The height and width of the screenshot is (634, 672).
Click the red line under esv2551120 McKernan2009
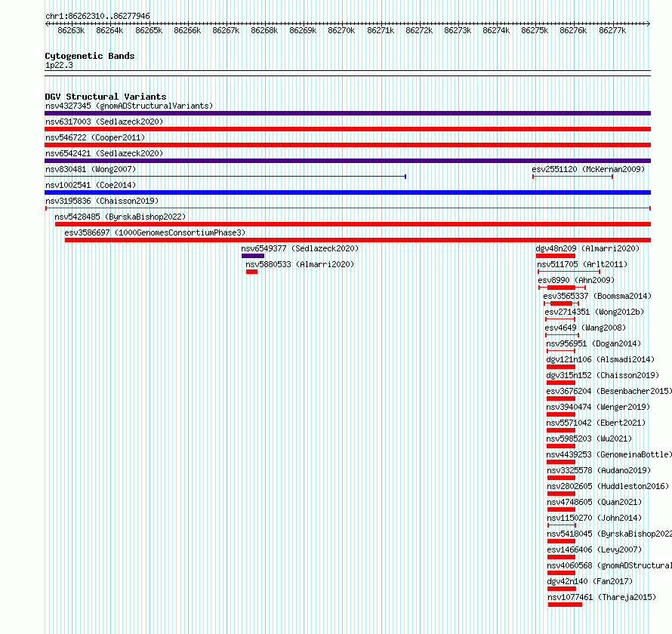[x=572, y=177]
